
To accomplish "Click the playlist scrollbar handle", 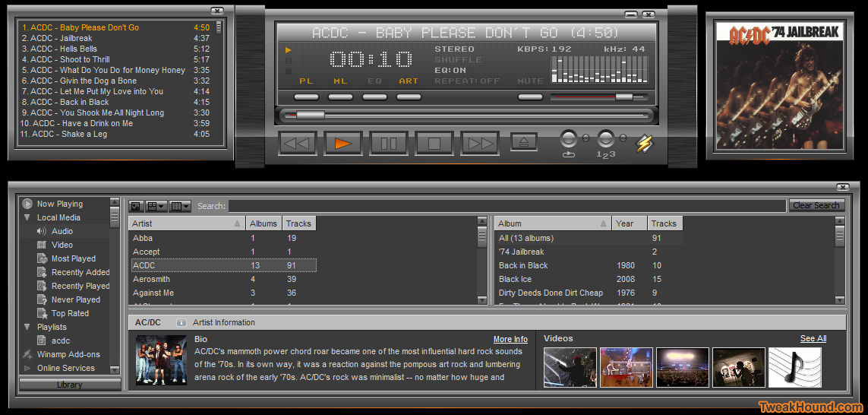I will click(219, 27).
